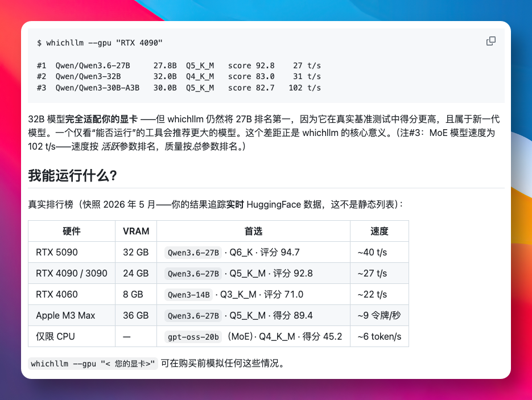Click the '评分 94.7' text
The height and width of the screenshot is (400, 532).
pos(279,252)
